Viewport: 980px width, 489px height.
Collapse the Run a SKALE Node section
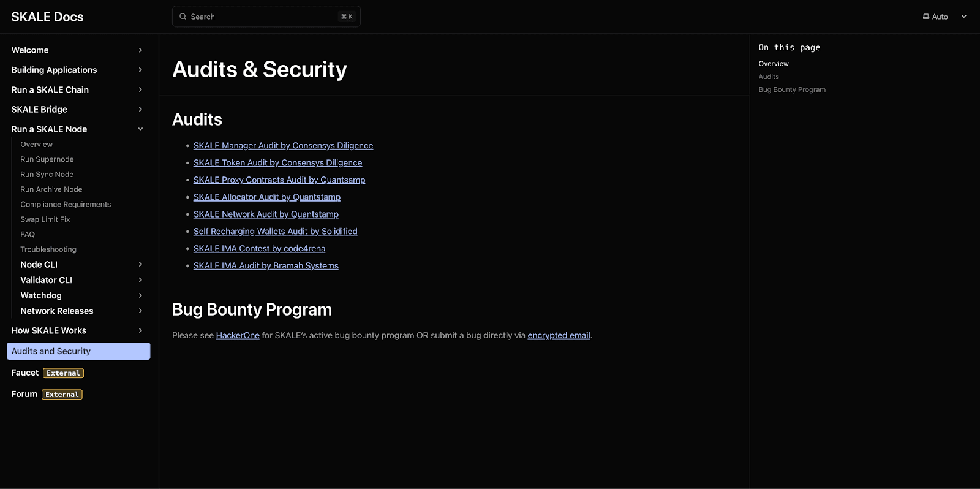coord(140,129)
